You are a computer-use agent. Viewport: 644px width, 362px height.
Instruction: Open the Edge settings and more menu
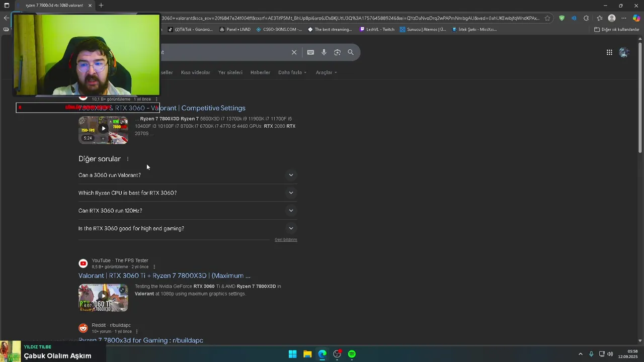[624, 18]
